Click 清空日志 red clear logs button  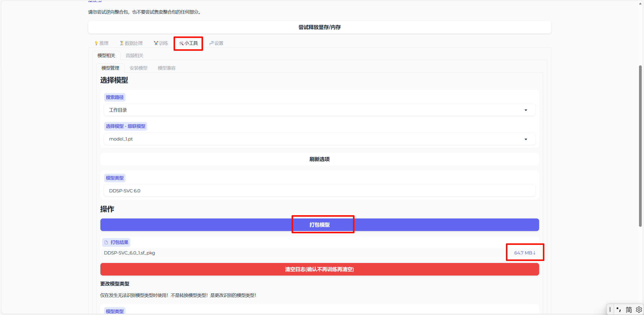pyautogui.click(x=319, y=269)
